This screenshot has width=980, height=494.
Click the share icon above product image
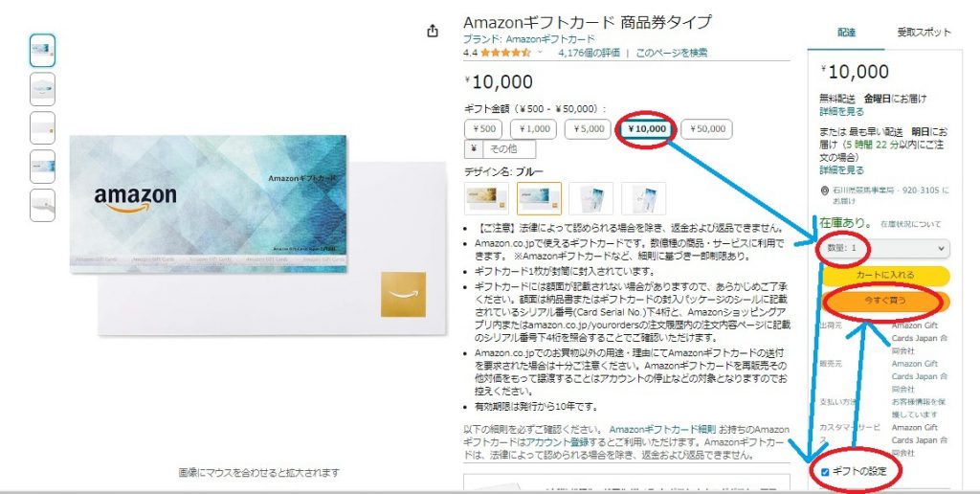(x=432, y=31)
